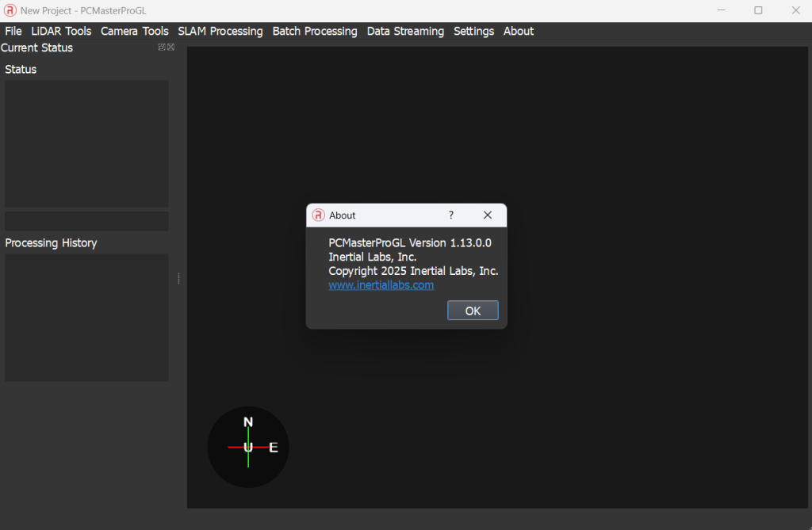Click inside the Processing History list
This screenshot has height=530, width=812.
[86, 317]
